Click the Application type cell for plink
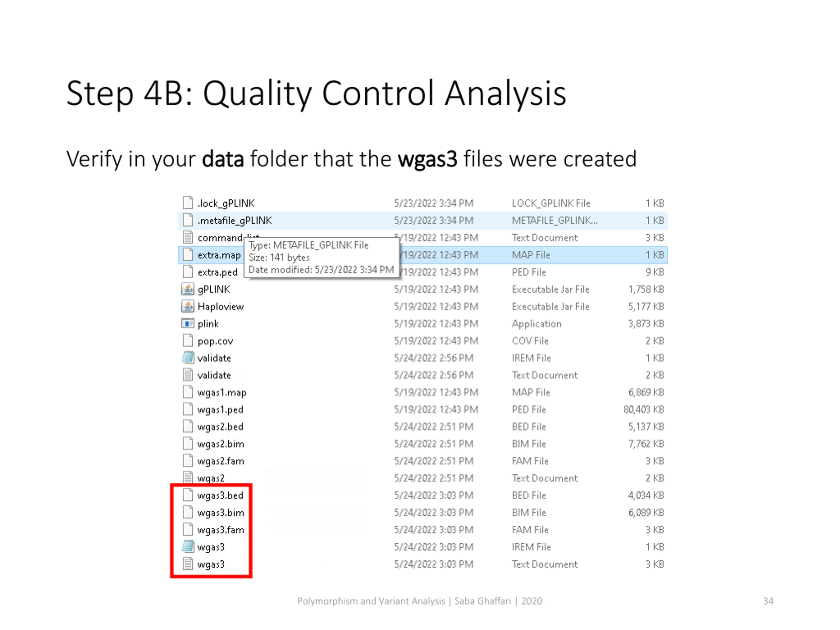The image size is (840, 630). (536, 324)
